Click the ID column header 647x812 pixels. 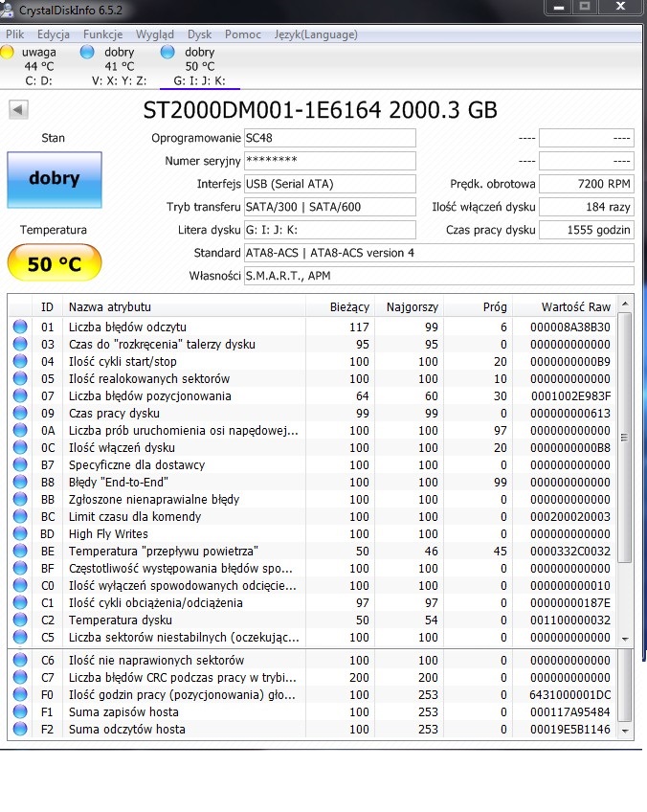[47, 306]
